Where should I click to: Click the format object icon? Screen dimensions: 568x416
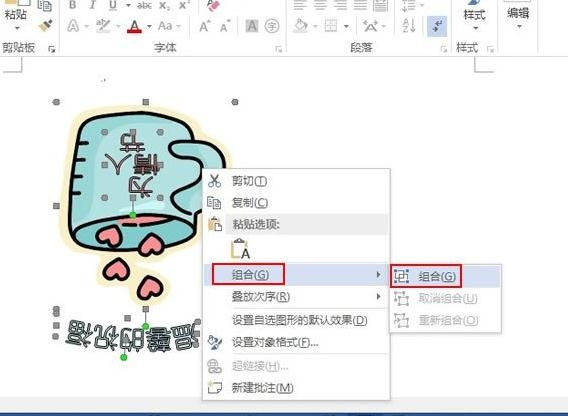click(215, 342)
